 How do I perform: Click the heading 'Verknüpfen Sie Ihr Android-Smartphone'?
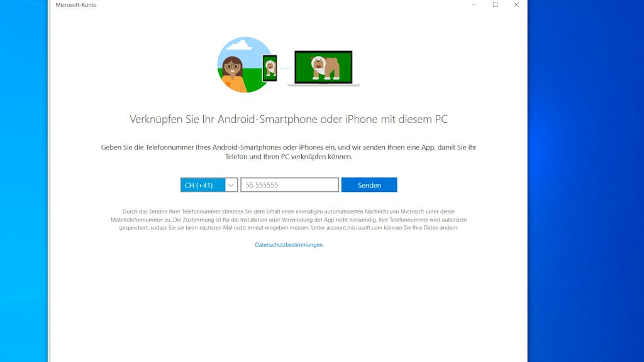click(x=288, y=119)
